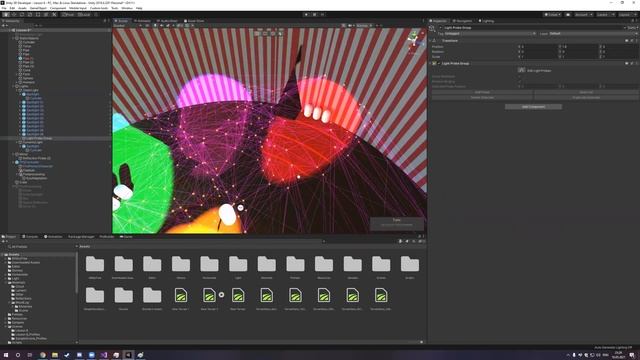
Task: Click the Step frame button
Action: [x=322, y=14]
